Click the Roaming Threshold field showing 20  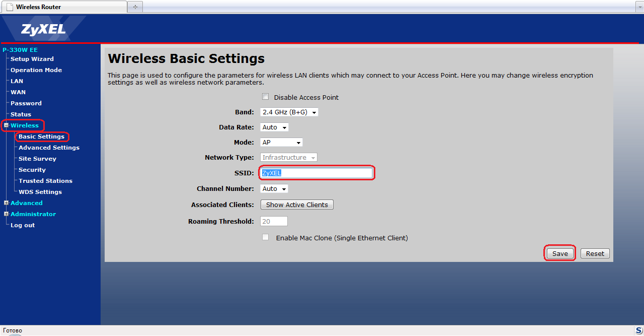pyautogui.click(x=274, y=221)
